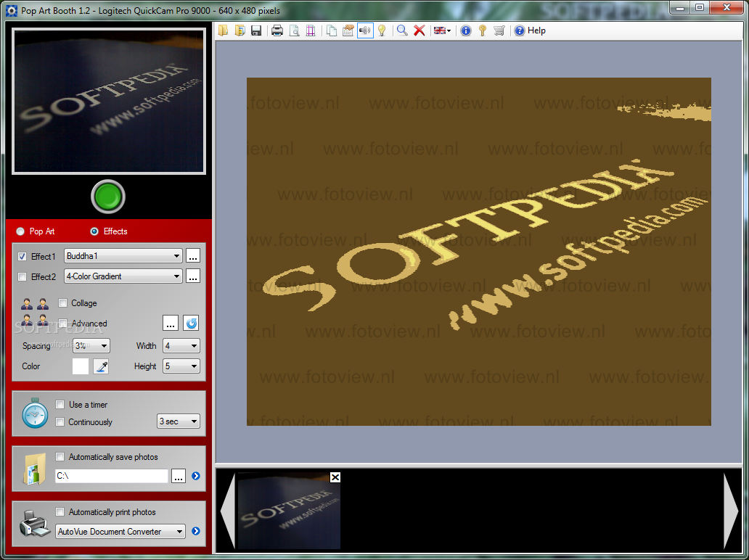Open the AutoVue Document Converter printer dropdown
Viewport: 749px width, 560px height.
point(120,532)
